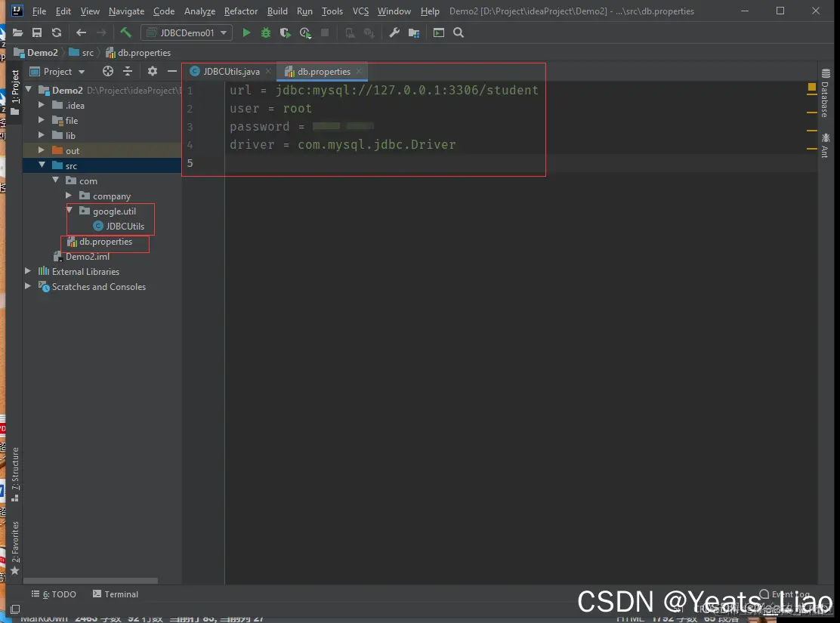Select the db.properties editor tab
840x623 pixels.
pos(323,71)
